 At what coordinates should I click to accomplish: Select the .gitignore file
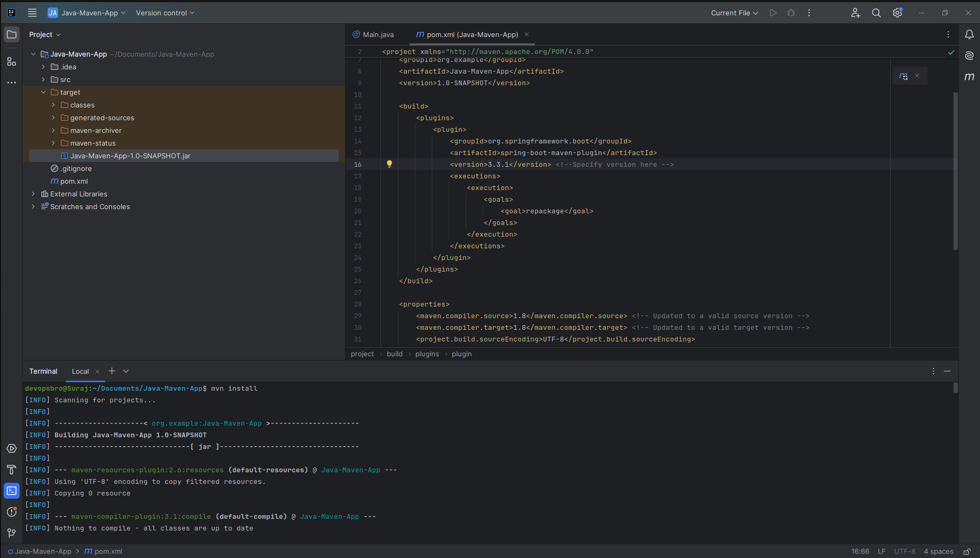(71, 168)
